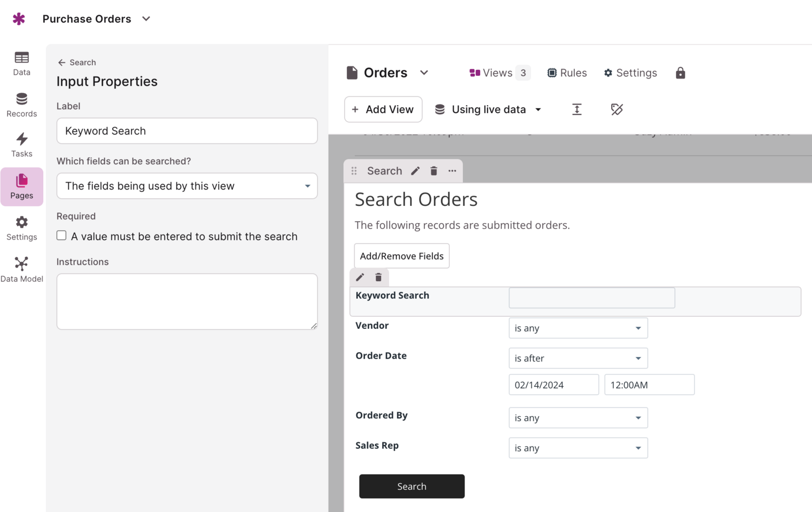Expand the Using live data menu
The image size is (812, 512).
tap(488, 109)
